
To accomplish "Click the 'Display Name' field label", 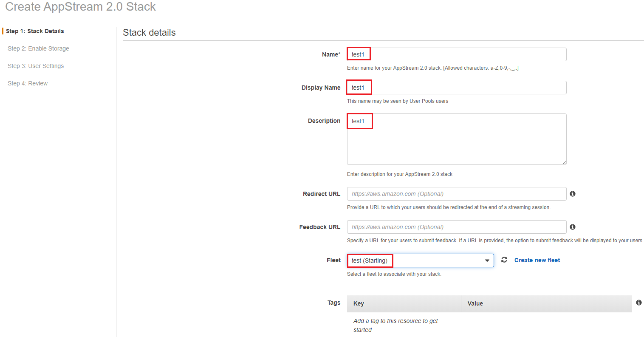I will [321, 88].
